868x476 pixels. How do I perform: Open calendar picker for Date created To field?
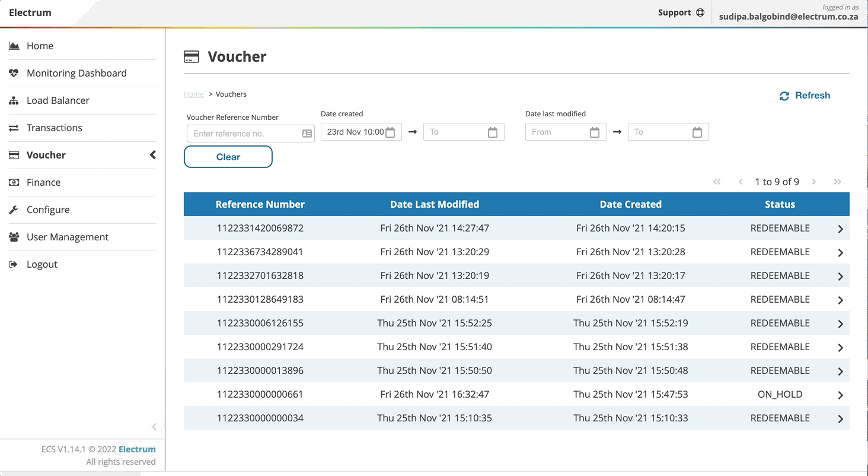point(492,132)
